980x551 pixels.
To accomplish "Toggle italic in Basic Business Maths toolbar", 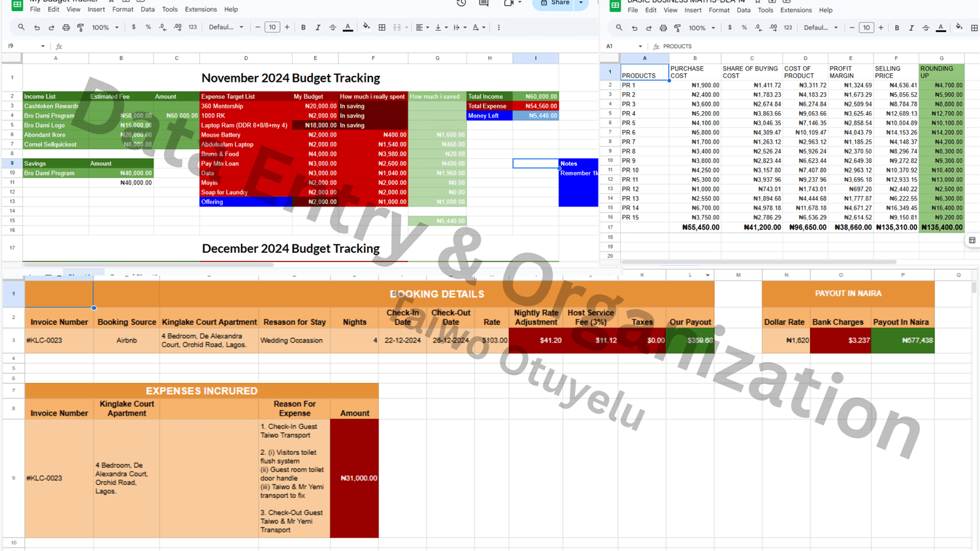I will 911,28.
